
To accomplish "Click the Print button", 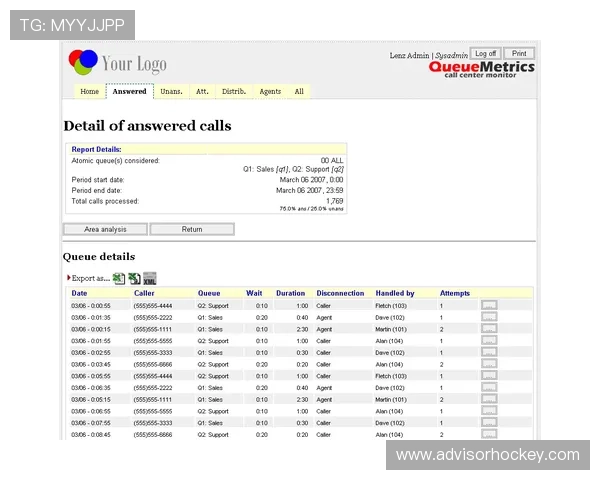I will [x=518, y=54].
